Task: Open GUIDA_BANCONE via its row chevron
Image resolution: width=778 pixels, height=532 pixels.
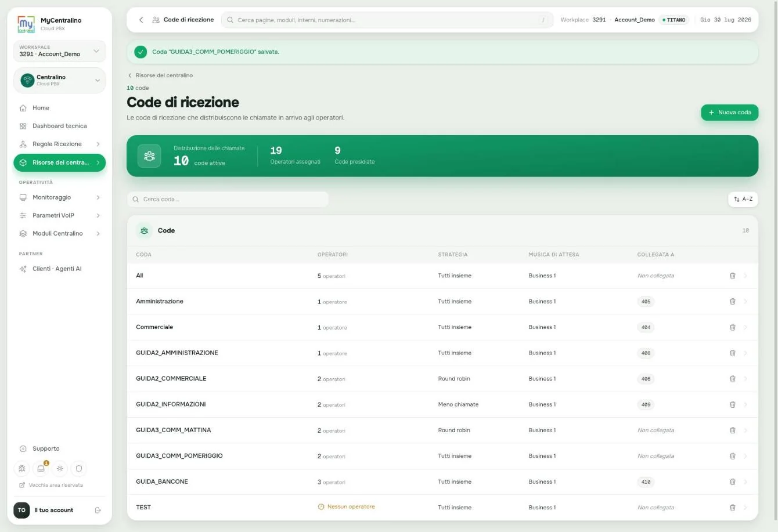Action: 745,482
